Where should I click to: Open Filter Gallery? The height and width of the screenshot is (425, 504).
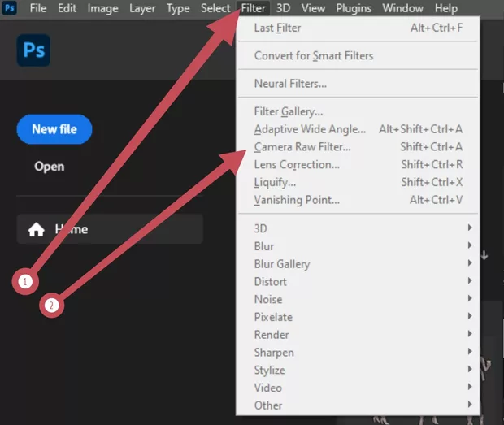tap(358, 111)
